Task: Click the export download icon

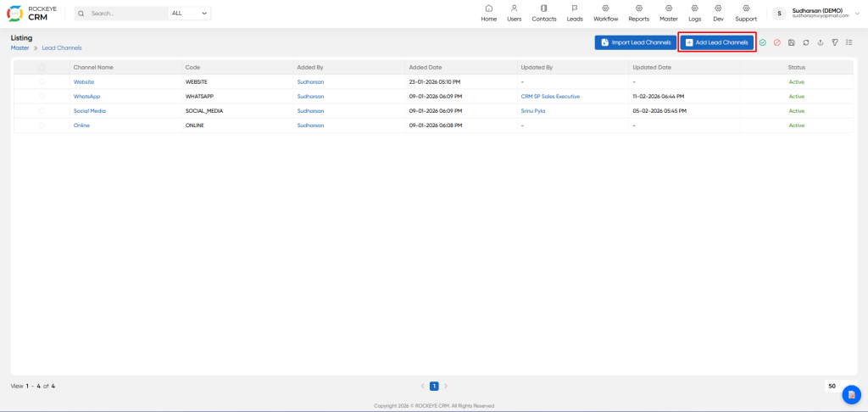Action: 821,42
